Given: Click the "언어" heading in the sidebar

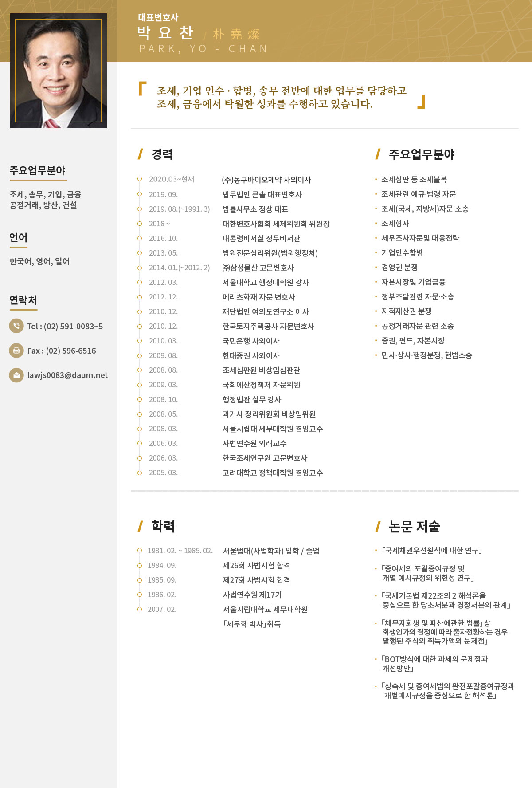Looking at the screenshot, I should pos(19,238).
